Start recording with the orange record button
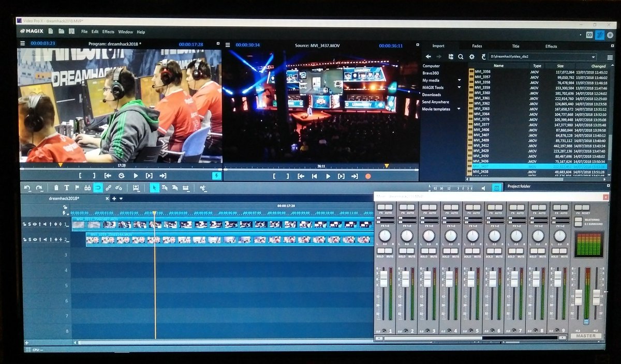Image resolution: width=621 pixels, height=364 pixels. click(368, 176)
